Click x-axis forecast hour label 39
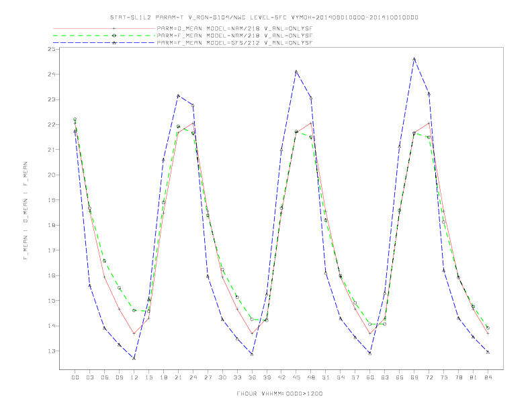Viewport: 532px width, 411px height. click(267, 377)
